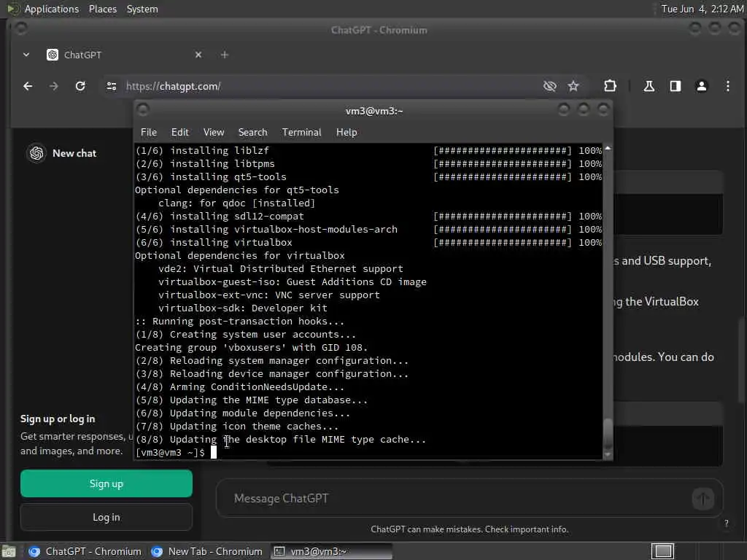Image resolution: width=747 pixels, height=560 pixels.
Task: Click the clock showing Tue Jun 4
Action: tap(703, 9)
